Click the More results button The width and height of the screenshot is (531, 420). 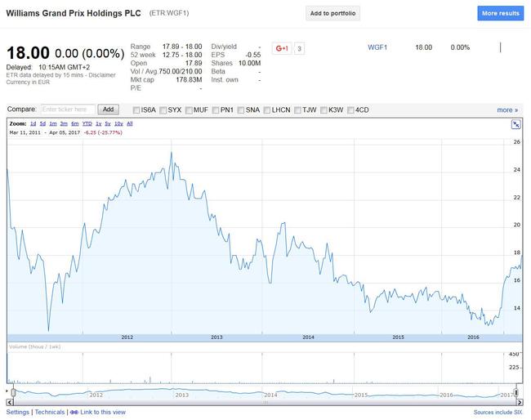(x=501, y=13)
